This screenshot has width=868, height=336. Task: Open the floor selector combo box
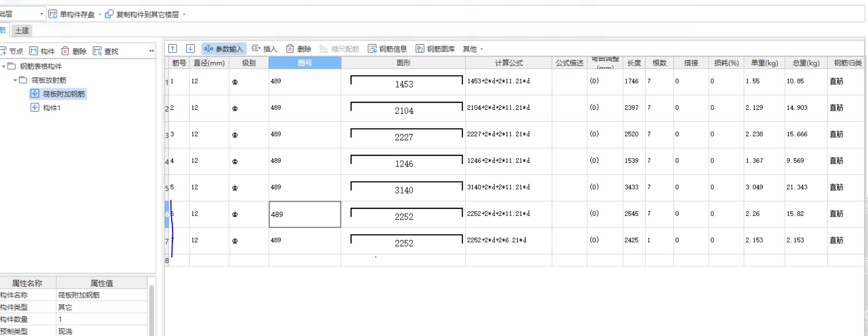point(22,14)
